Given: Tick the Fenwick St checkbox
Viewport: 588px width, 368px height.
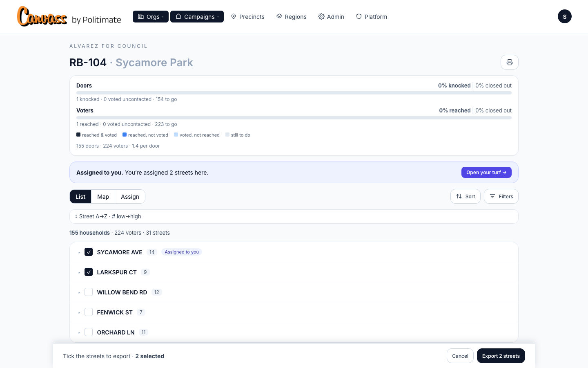Looking at the screenshot, I should point(89,312).
